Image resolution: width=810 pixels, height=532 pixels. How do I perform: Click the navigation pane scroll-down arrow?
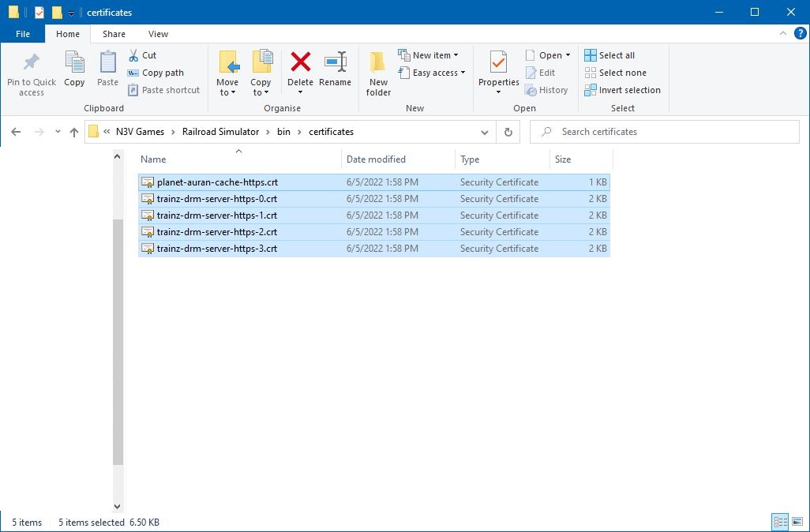[118, 507]
